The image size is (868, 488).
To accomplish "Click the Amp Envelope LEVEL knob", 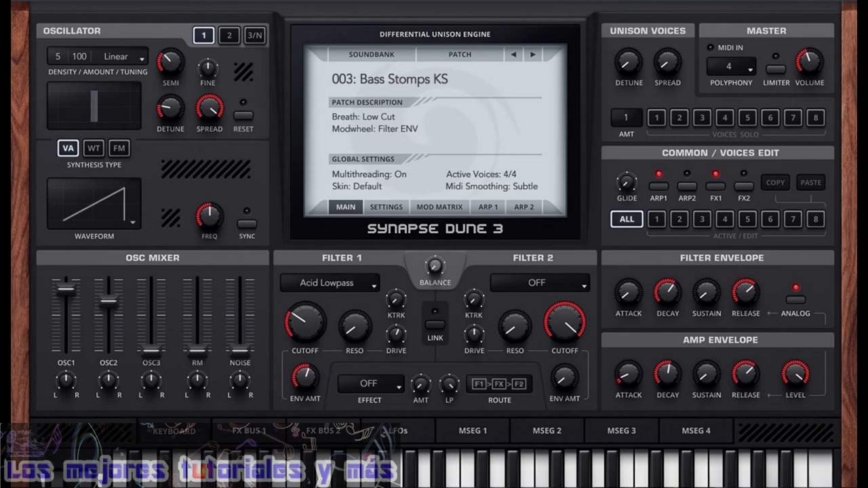I will click(795, 375).
